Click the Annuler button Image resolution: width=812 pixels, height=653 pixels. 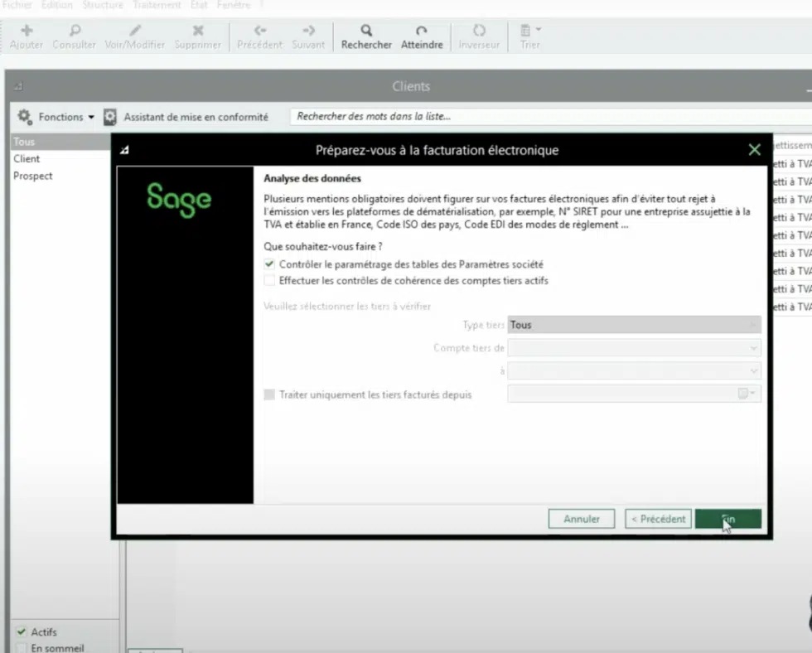coord(582,519)
